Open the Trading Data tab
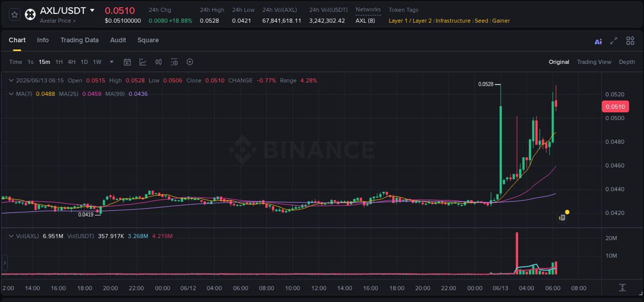 (79, 40)
